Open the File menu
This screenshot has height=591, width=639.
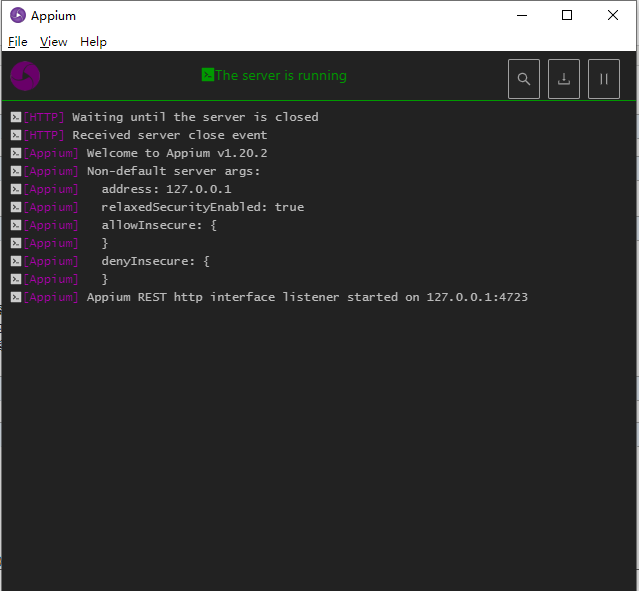(x=18, y=42)
